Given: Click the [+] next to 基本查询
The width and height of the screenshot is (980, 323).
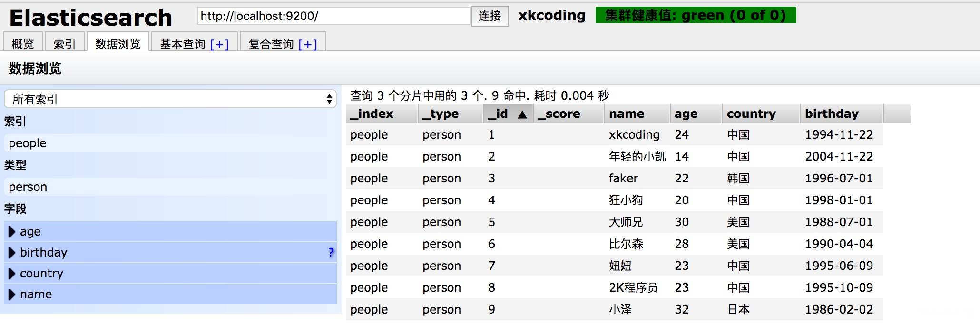Looking at the screenshot, I should (219, 44).
